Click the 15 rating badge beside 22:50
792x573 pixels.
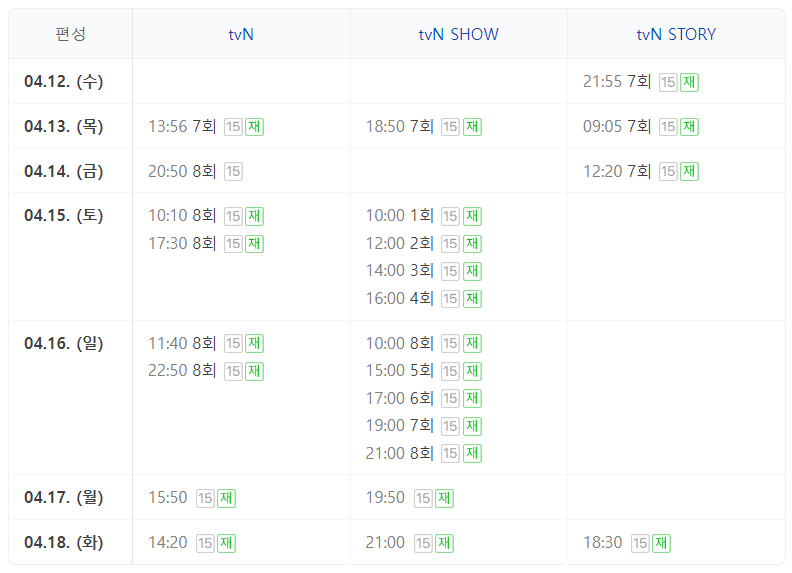point(233,371)
